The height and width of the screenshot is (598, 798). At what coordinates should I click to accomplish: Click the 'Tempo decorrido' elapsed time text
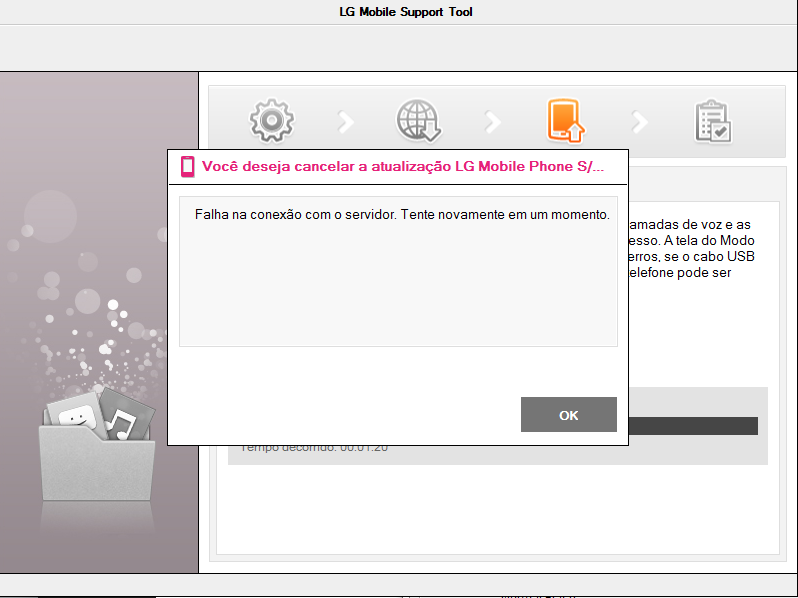[314, 448]
